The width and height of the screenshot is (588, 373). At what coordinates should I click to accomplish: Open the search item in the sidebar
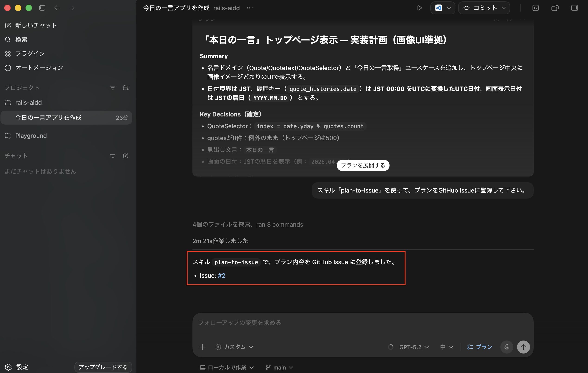(21, 39)
